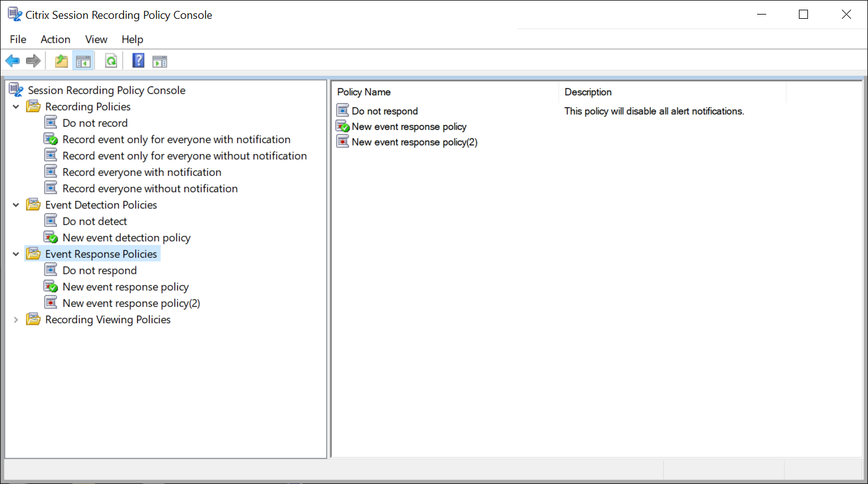Click the Up One Level folder icon
This screenshot has width=868, height=484.
pyautogui.click(x=61, y=61)
